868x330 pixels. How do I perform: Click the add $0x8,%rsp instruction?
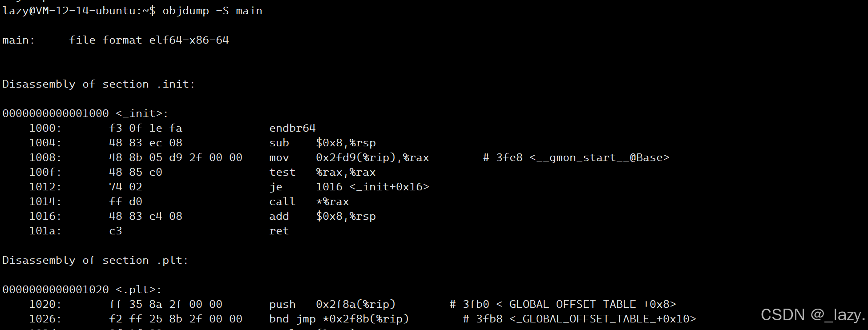pos(323,216)
